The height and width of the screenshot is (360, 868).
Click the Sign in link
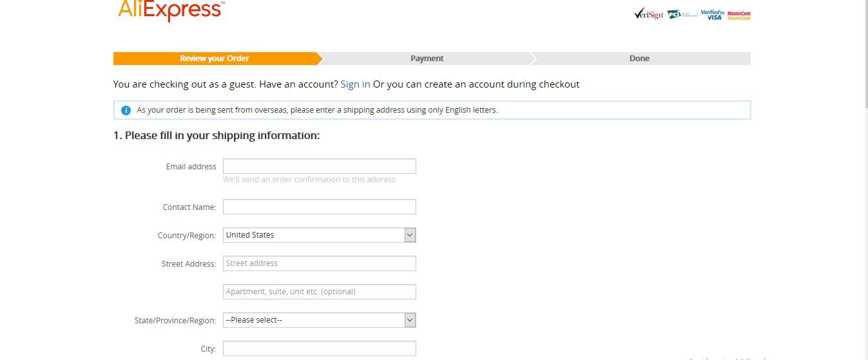pyautogui.click(x=355, y=84)
